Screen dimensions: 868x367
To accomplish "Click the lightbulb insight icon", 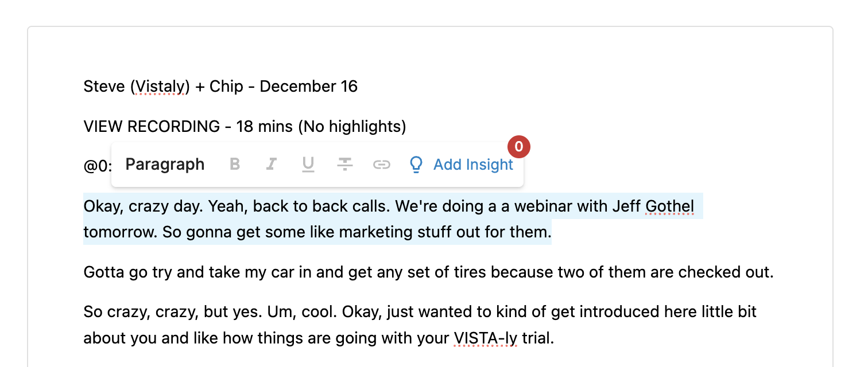I will click(x=416, y=165).
